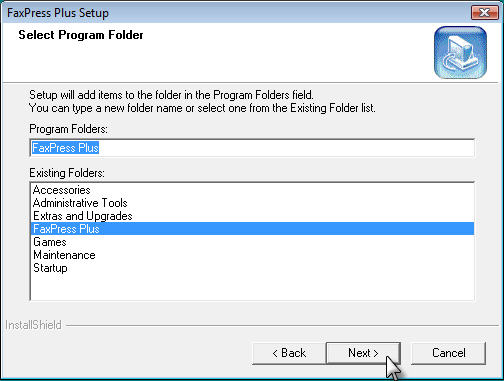The width and height of the screenshot is (504, 381).
Task: Click the Existing Folders label
Action: point(67,173)
